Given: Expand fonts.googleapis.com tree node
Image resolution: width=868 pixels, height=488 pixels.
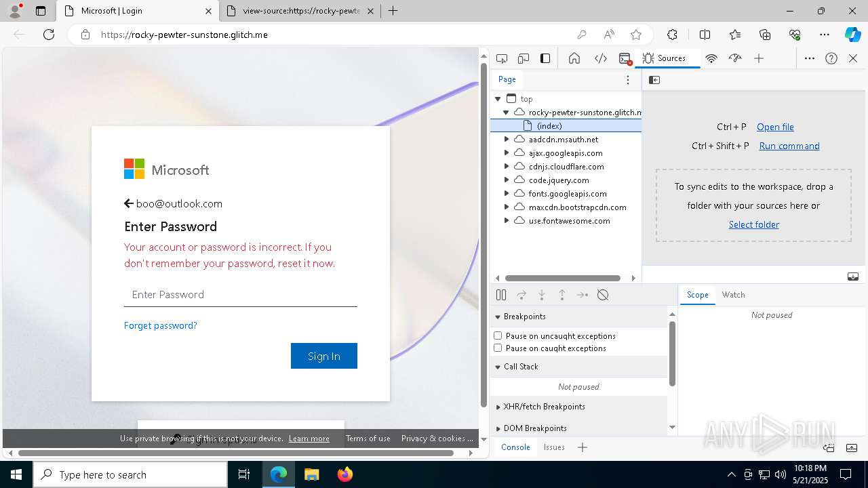Looking at the screenshot, I should (x=507, y=194).
